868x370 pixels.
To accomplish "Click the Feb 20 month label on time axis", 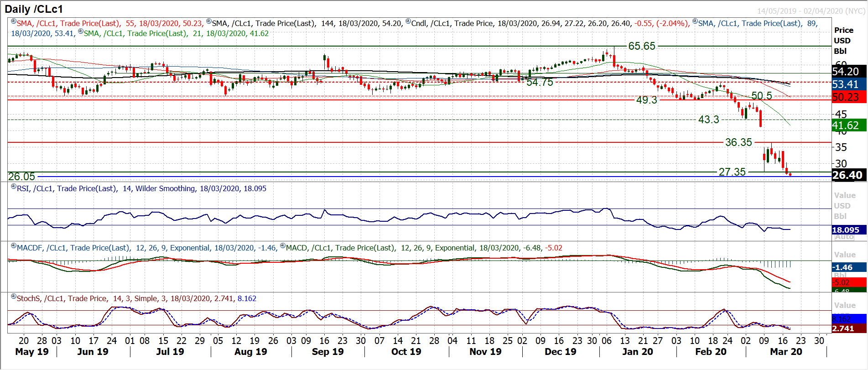I will [711, 352].
